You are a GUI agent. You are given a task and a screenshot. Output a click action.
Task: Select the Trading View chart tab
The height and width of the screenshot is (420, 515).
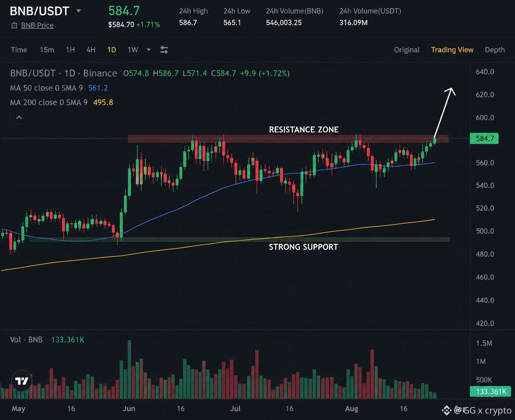[452, 50]
